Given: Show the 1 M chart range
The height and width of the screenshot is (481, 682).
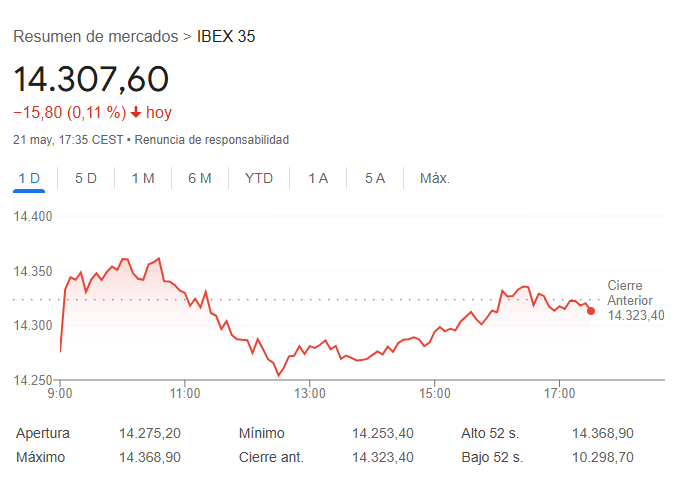Looking at the screenshot, I should pos(143,178).
